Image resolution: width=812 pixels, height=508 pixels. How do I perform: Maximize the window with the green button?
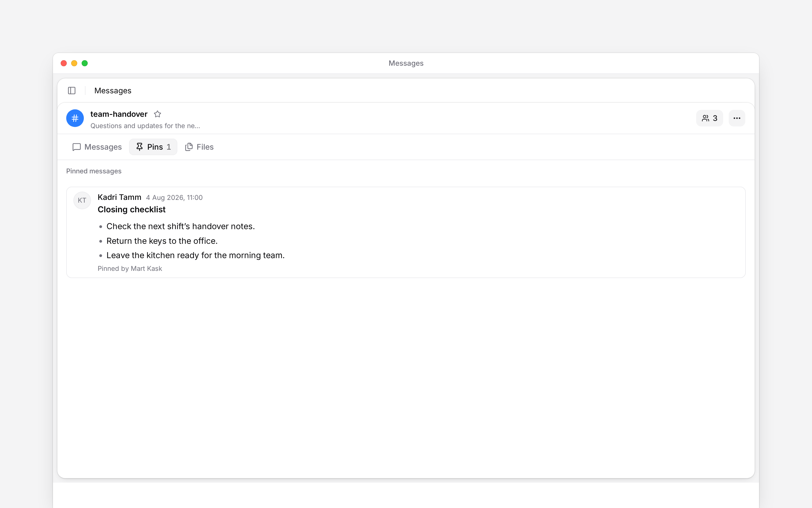click(x=85, y=63)
